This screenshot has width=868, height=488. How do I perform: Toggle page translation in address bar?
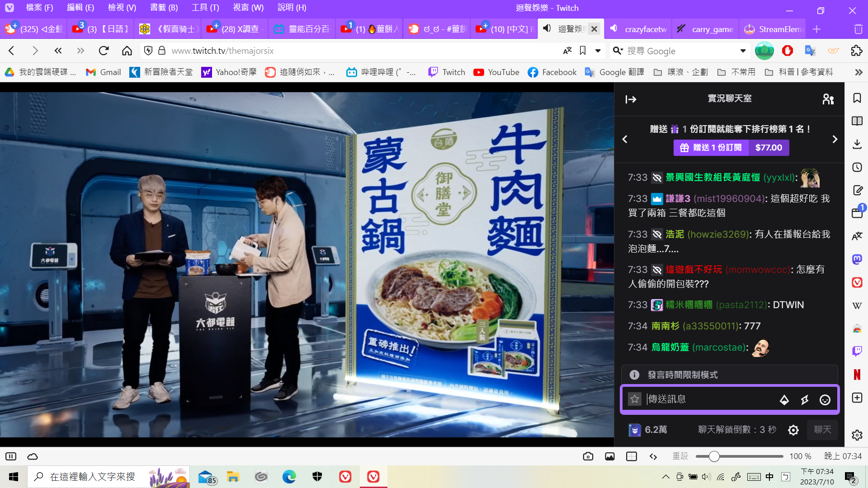pyautogui.click(x=568, y=51)
